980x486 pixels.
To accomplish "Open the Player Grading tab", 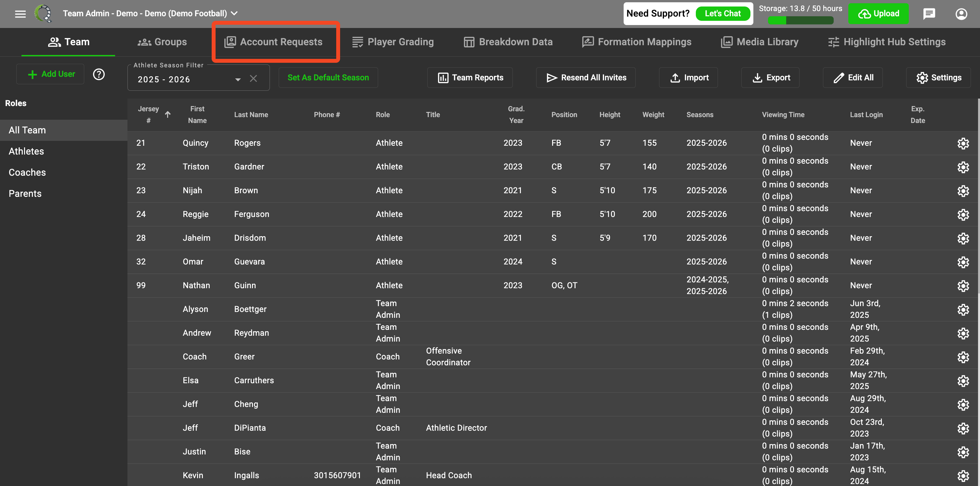I will 392,42.
